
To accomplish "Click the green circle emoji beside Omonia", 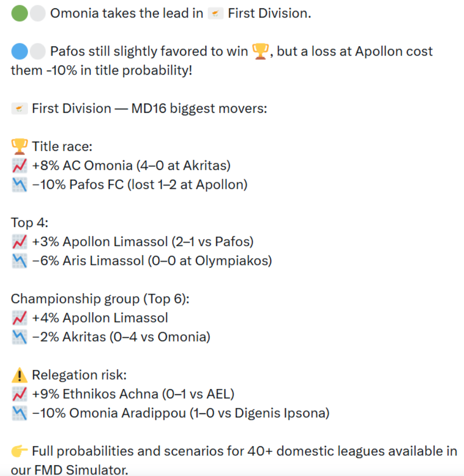I will (x=19, y=14).
